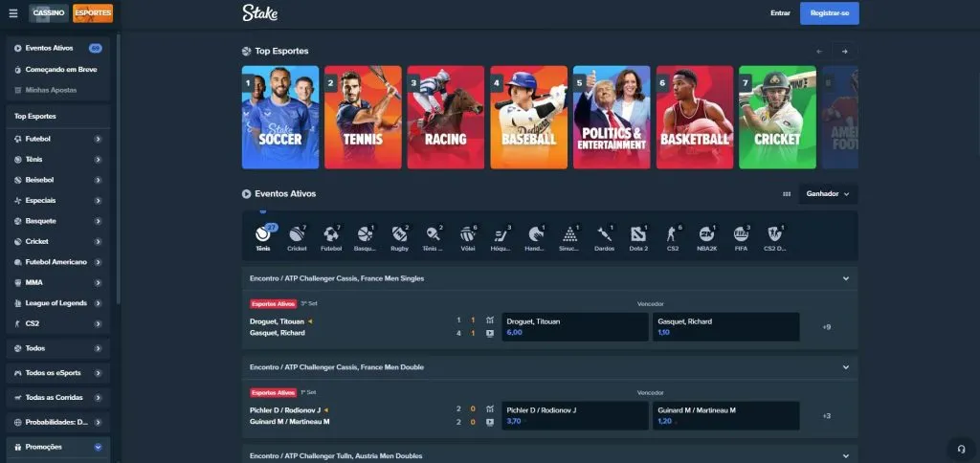This screenshot has width=980, height=463.
Task: Open the hamburger menu icon
Action: (x=13, y=13)
